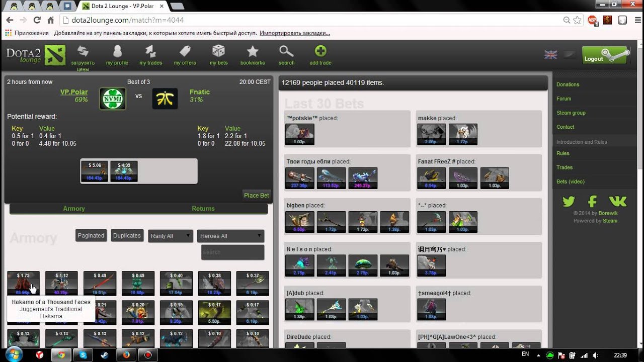Open Firefox in the taskbar
Viewport: 644px width, 362px height.
pyautogui.click(x=126, y=354)
